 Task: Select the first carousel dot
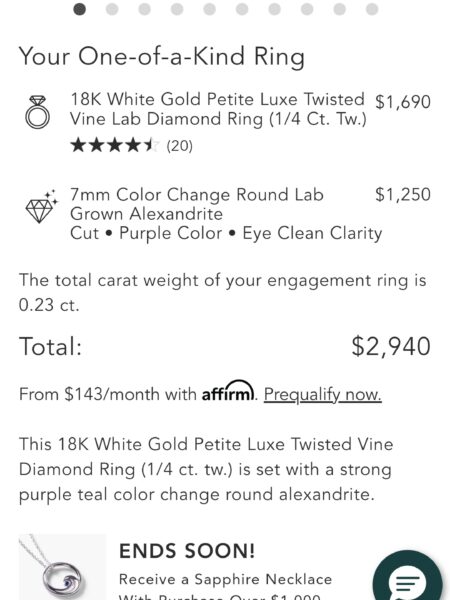pyautogui.click(x=80, y=9)
